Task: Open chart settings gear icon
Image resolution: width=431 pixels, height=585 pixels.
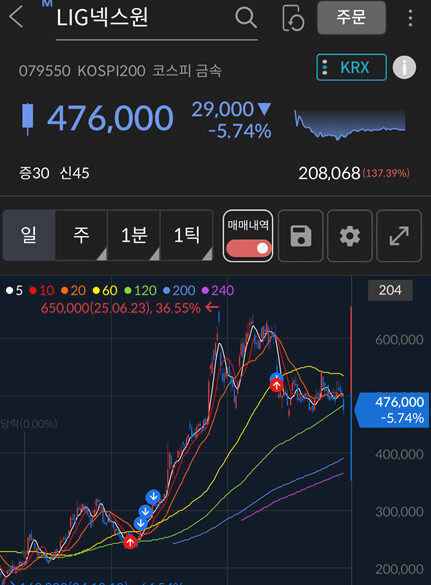Action: pyautogui.click(x=350, y=236)
